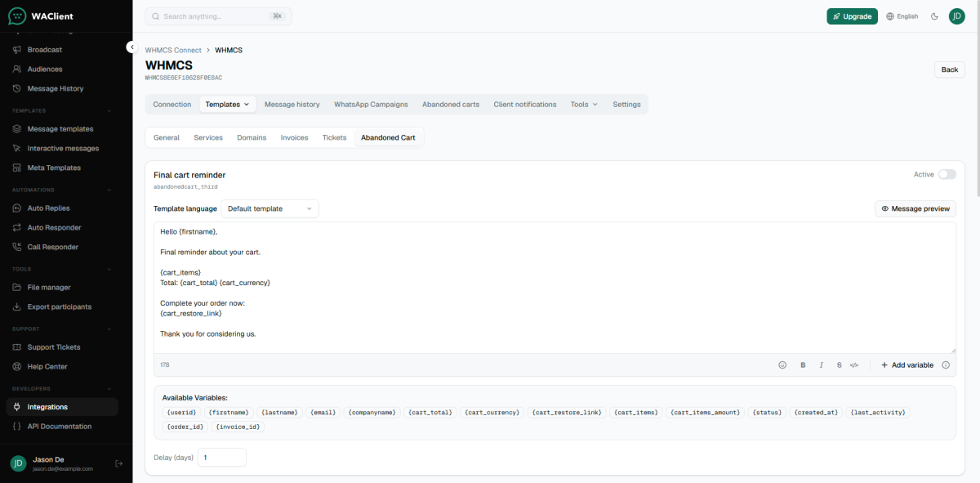Toggle dark mode moon icon
Screen dimensions: 980x483
click(934, 16)
